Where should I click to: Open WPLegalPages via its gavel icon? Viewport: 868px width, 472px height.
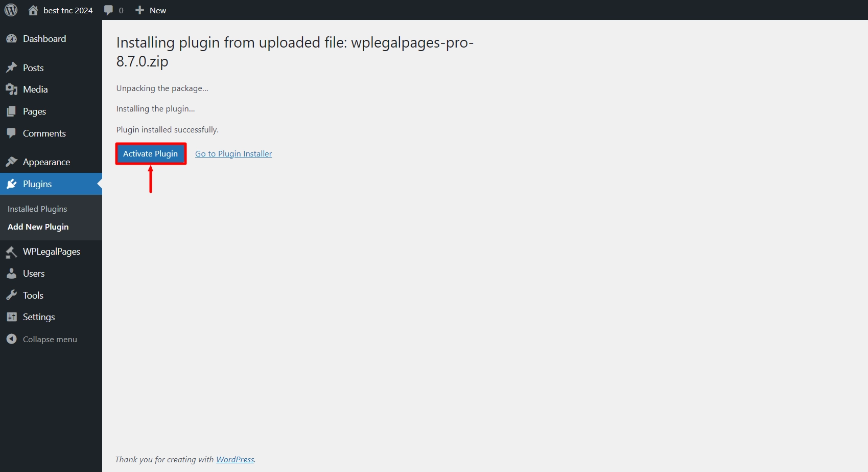(x=12, y=251)
